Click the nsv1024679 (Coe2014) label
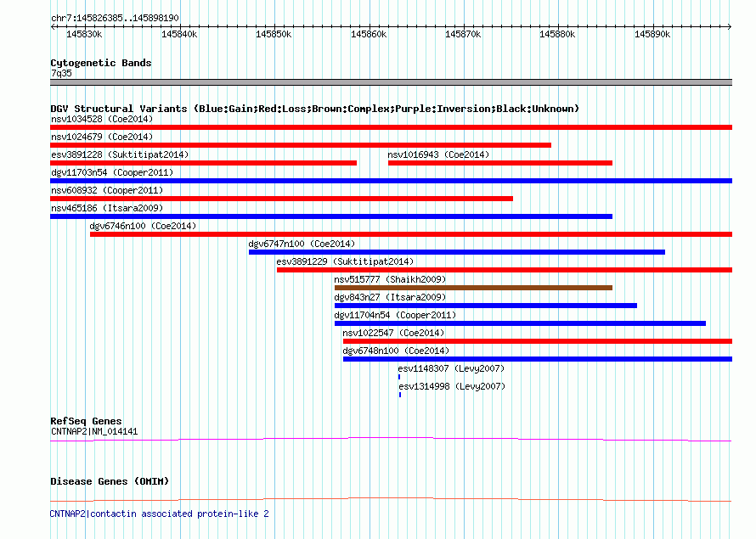This screenshot has height=539, width=756. click(102, 137)
